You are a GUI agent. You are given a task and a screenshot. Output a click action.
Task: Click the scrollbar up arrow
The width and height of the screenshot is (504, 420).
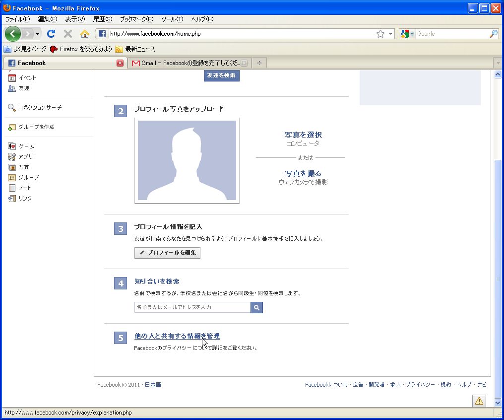(498, 74)
